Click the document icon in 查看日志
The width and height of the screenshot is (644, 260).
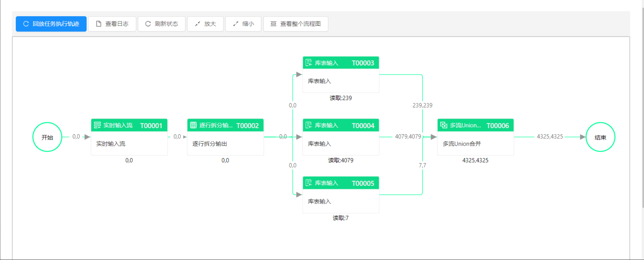[99, 24]
